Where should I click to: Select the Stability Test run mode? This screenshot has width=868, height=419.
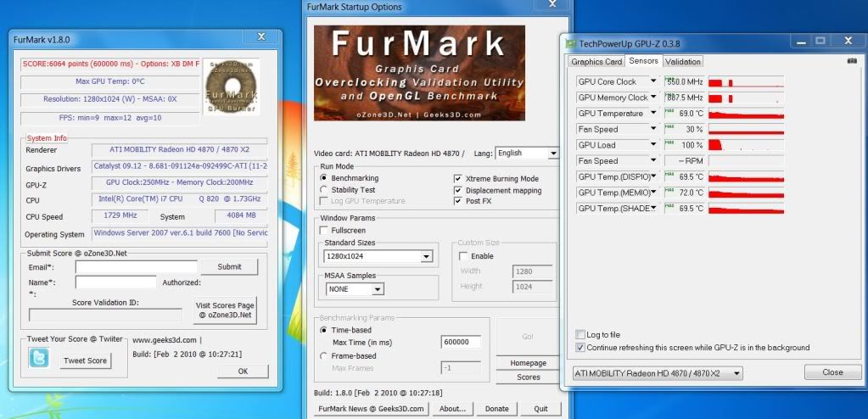click(324, 190)
